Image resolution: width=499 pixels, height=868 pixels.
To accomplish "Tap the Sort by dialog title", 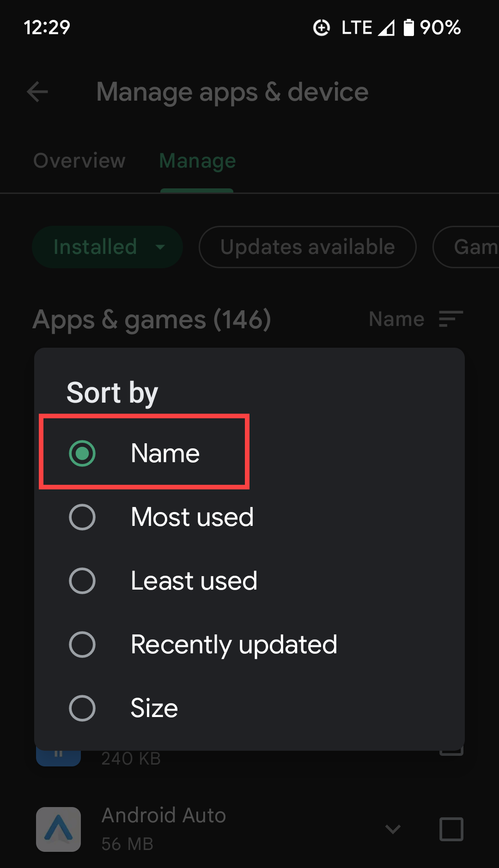I will (112, 393).
